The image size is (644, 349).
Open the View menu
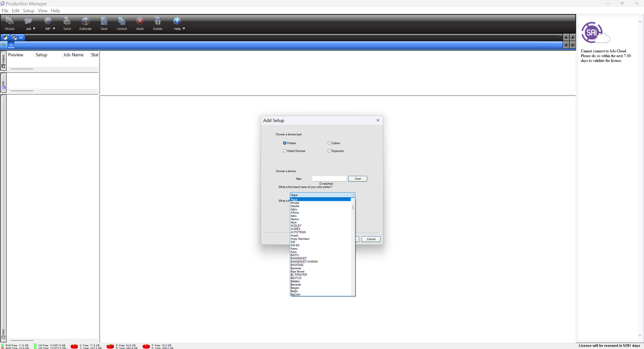43,11
